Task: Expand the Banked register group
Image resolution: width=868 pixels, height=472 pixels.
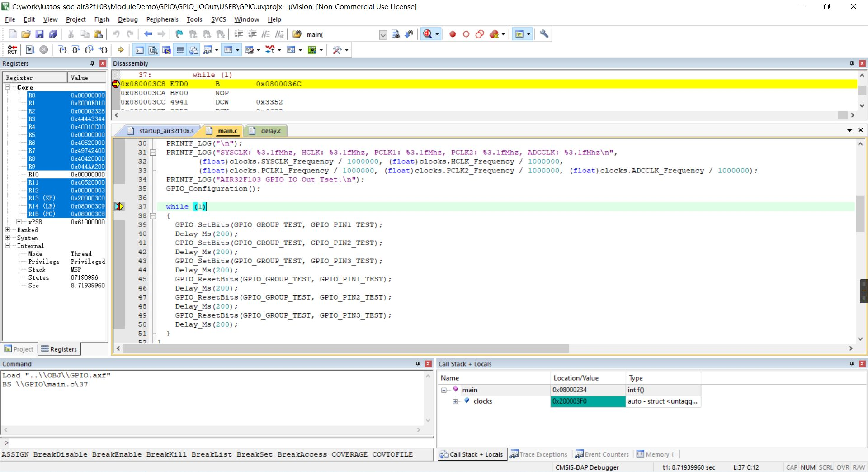Action: click(8, 230)
